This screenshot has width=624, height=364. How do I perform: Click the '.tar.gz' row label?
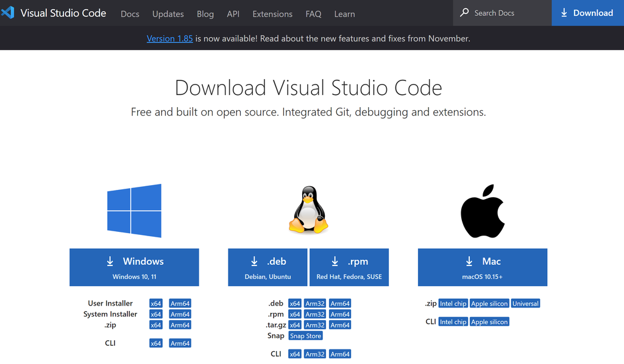click(276, 325)
